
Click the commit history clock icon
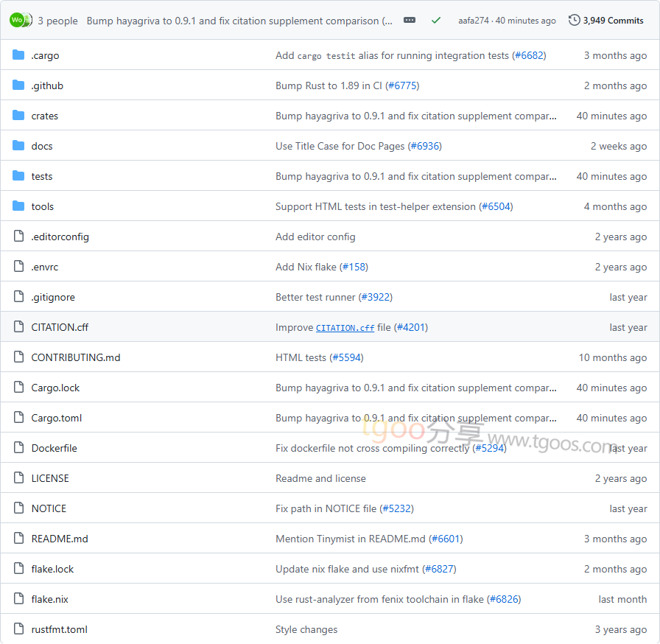(x=575, y=21)
